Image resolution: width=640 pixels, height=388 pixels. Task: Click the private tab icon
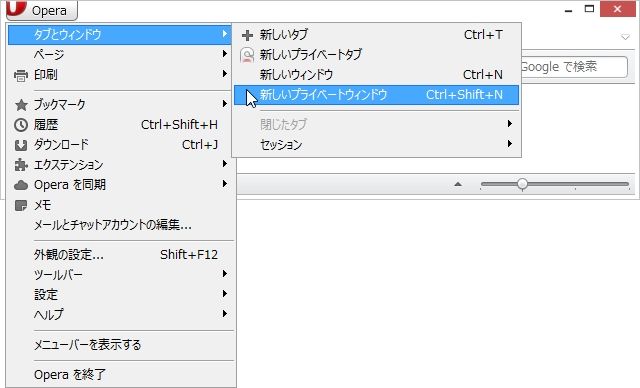tap(247, 55)
